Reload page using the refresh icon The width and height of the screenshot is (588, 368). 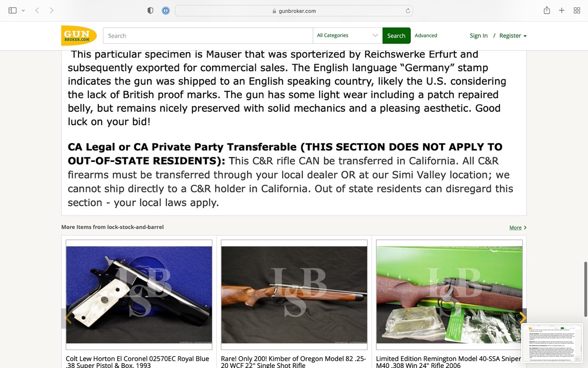coord(407,11)
